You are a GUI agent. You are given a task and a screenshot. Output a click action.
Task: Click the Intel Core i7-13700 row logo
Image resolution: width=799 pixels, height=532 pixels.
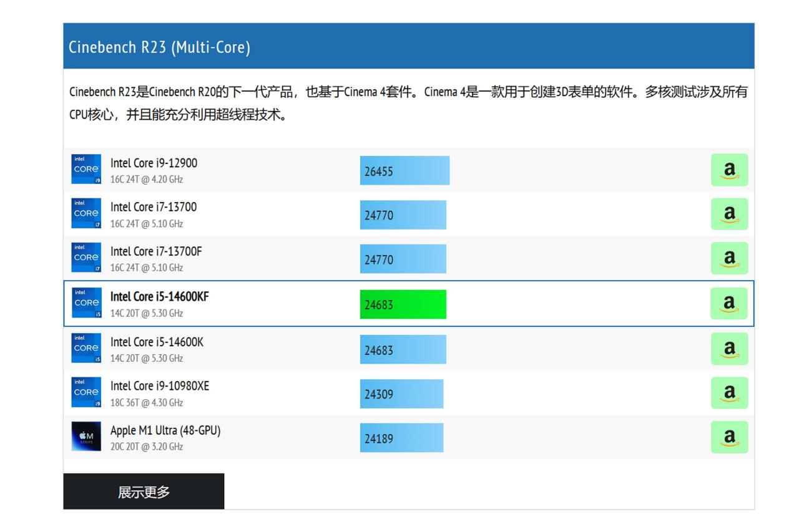click(x=86, y=214)
